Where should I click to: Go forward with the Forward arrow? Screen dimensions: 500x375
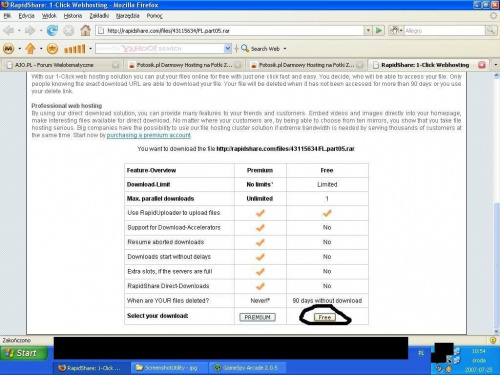tap(30, 31)
